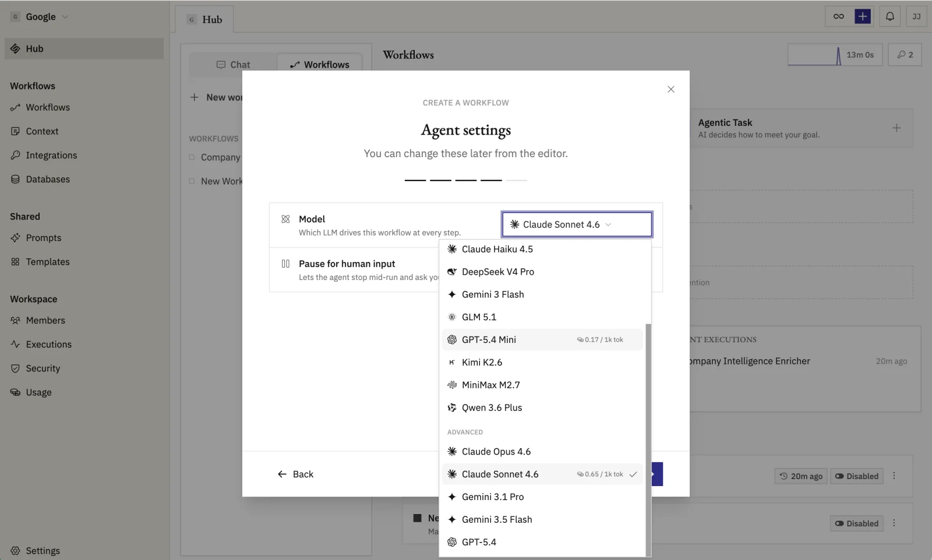Pick MiniMax M2.7 model
This screenshot has width=932, height=560.
pos(542,385)
